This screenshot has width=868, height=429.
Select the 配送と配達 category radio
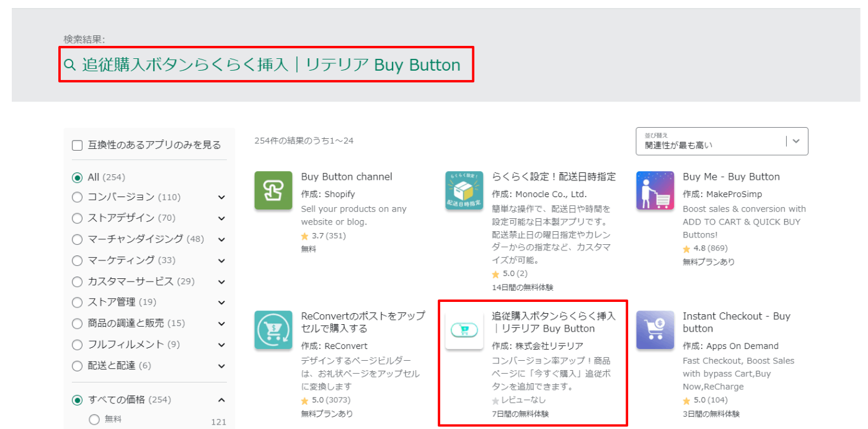(x=77, y=366)
